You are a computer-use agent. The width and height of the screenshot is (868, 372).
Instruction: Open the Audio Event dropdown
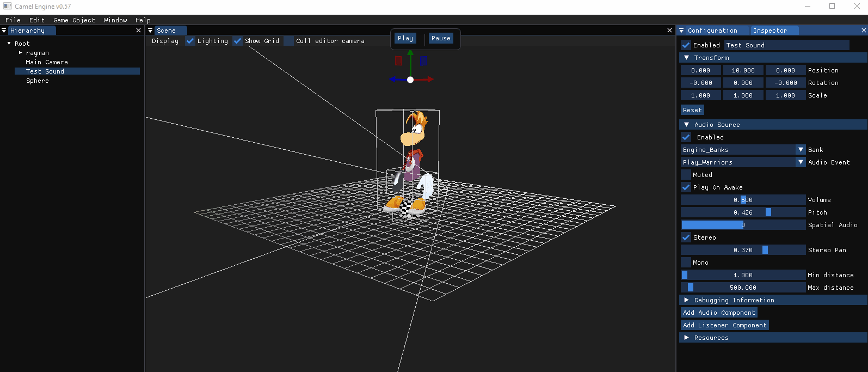(801, 162)
